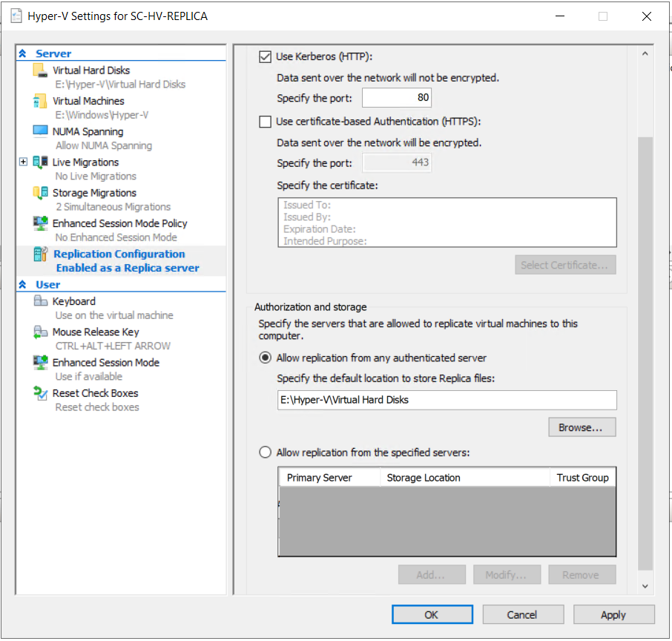This screenshot has height=641, width=672.
Task: Open Virtual Hard Disks settings
Action: point(91,70)
